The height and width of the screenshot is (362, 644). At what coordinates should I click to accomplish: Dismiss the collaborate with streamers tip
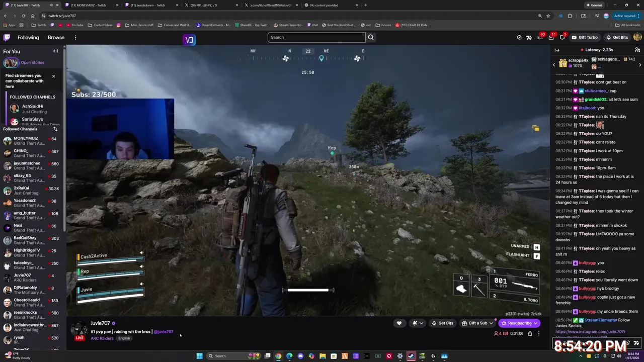(x=53, y=76)
